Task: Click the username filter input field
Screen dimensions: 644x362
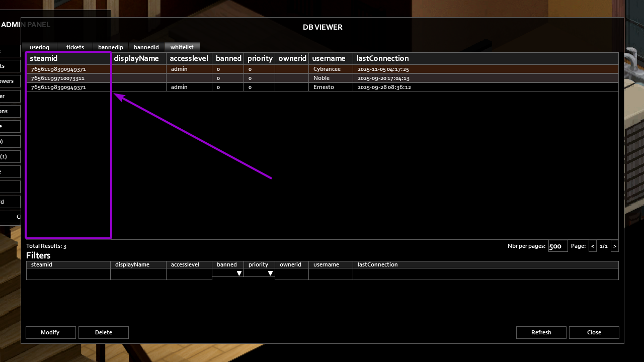Action: click(330, 273)
